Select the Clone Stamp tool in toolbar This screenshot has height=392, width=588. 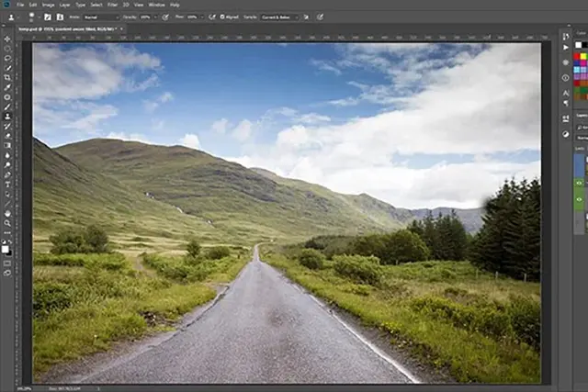(x=7, y=117)
